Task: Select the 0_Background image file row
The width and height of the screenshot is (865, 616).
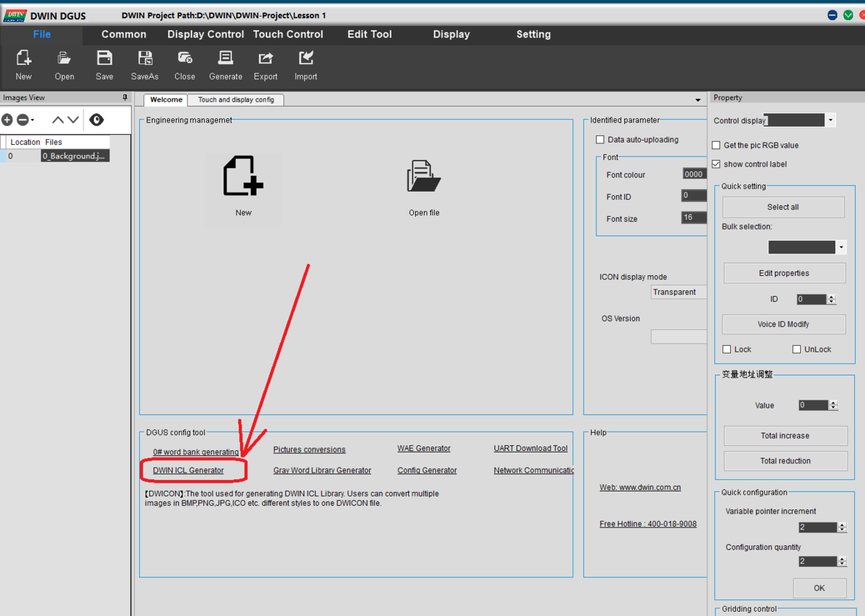Action: pyautogui.click(x=55, y=156)
